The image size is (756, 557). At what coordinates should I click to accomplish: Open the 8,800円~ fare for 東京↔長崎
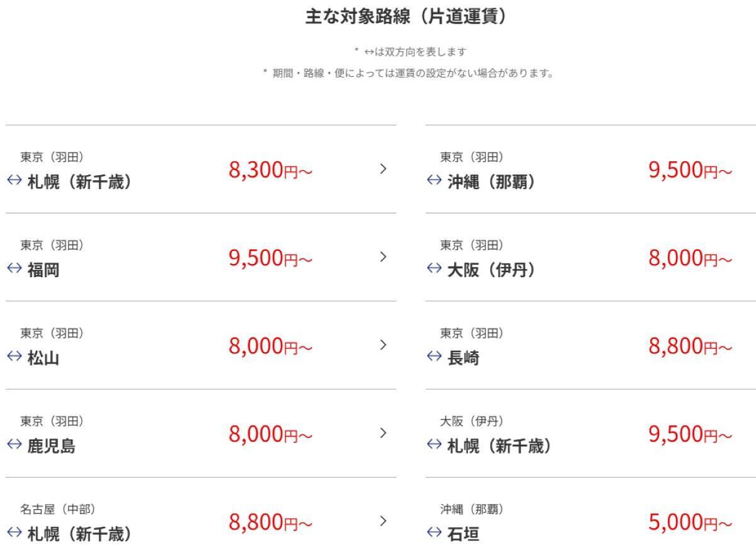click(690, 347)
